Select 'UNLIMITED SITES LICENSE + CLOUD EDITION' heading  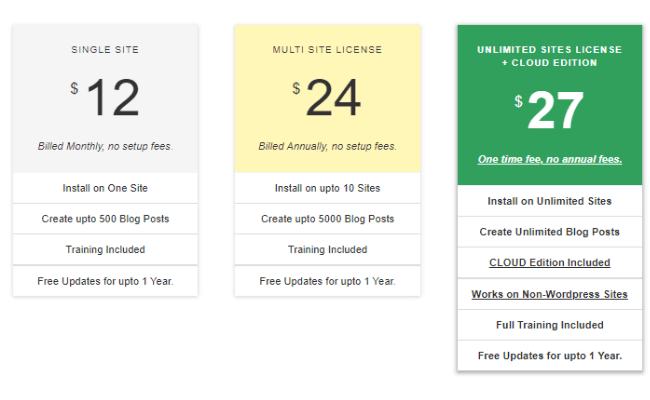pyautogui.click(x=550, y=56)
